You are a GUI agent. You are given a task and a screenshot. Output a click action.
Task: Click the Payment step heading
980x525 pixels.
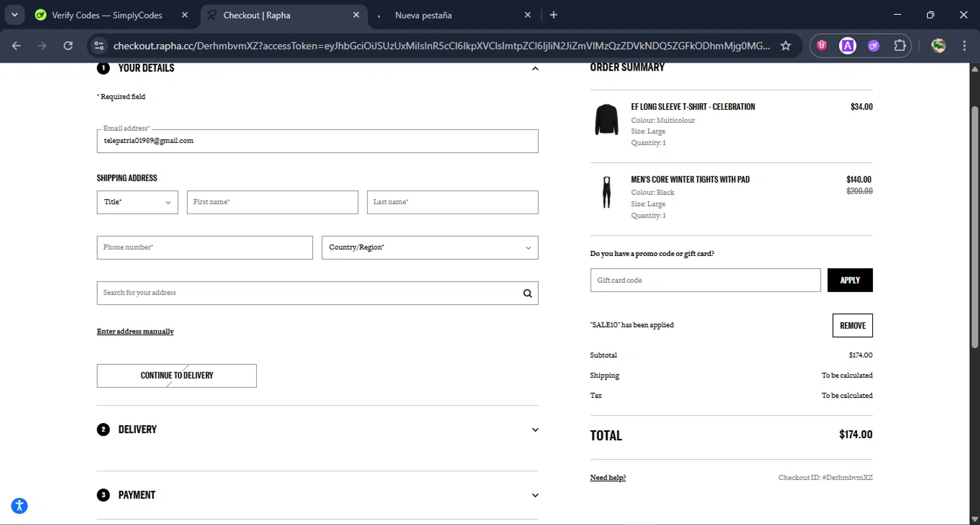(137, 495)
